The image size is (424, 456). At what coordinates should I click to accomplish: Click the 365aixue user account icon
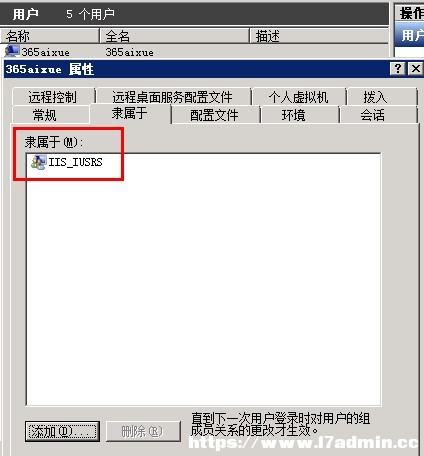12,52
